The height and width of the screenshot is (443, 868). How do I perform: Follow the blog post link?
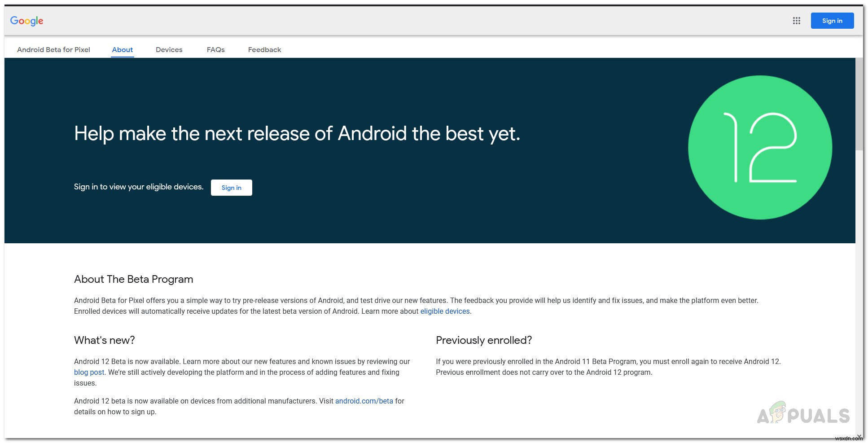pos(88,372)
